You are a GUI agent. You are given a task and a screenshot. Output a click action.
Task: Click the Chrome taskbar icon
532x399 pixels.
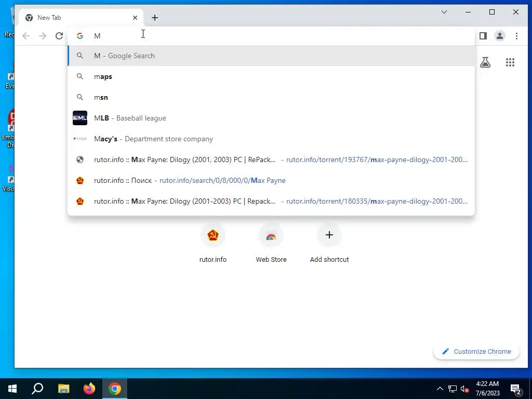coord(115,389)
